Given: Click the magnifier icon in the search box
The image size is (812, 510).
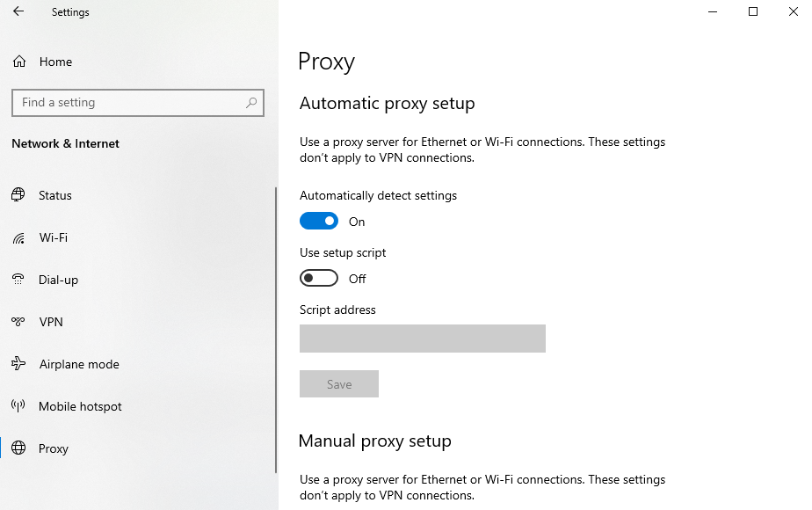Looking at the screenshot, I should tap(251, 103).
